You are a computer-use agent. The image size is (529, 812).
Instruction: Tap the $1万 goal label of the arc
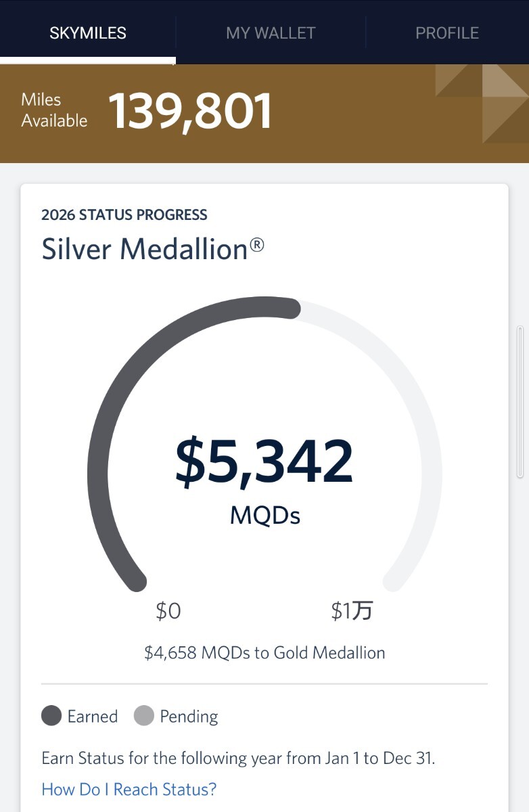tap(352, 612)
